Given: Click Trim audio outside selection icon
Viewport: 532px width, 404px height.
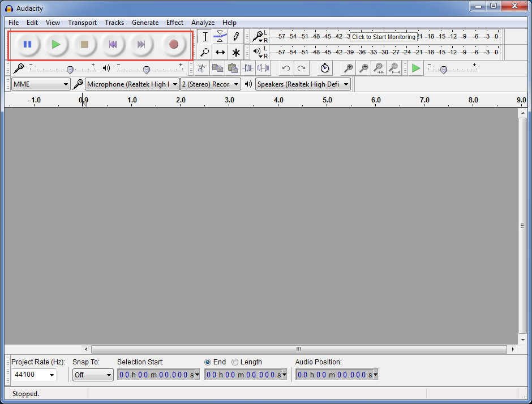Looking at the screenshot, I should (248, 68).
